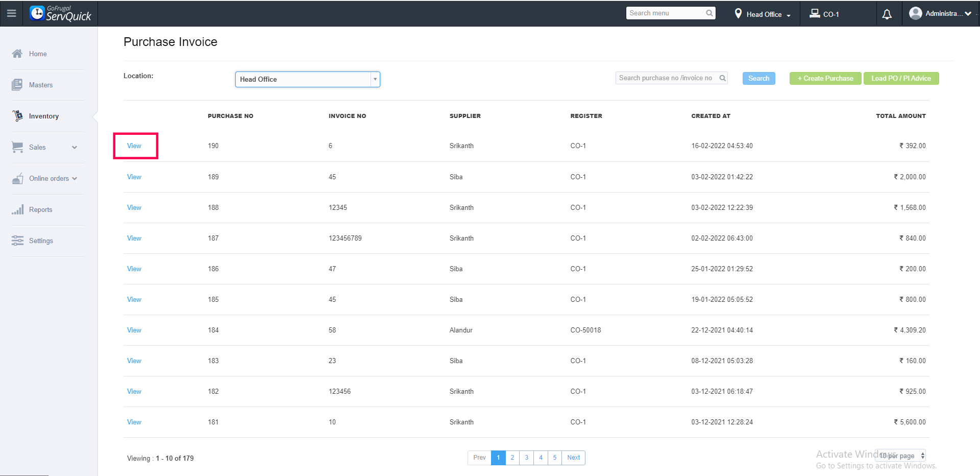Click invoice number 123456789 cell
This screenshot has width=980, height=476.
345,238
